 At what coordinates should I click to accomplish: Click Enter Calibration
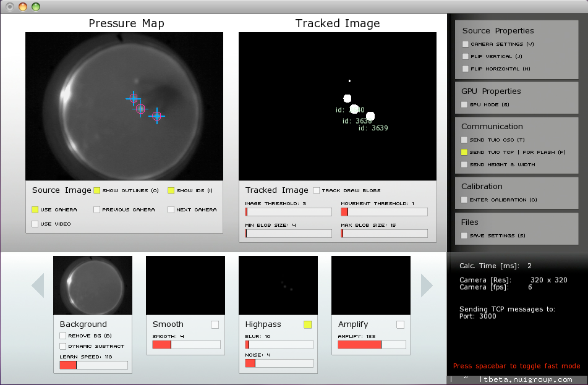[x=465, y=200]
